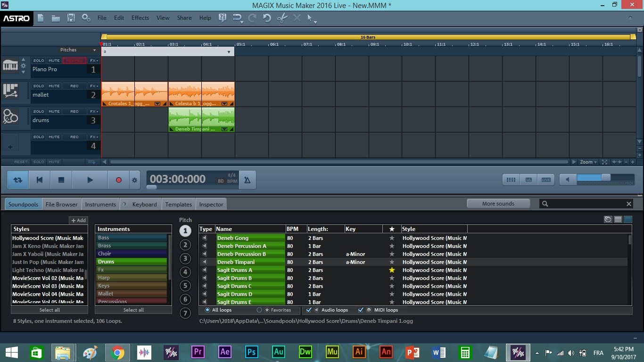The width and height of the screenshot is (644, 362).
Task: Switch to the Instruments tab
Action: pyautogui.click(x=100, y=204)
